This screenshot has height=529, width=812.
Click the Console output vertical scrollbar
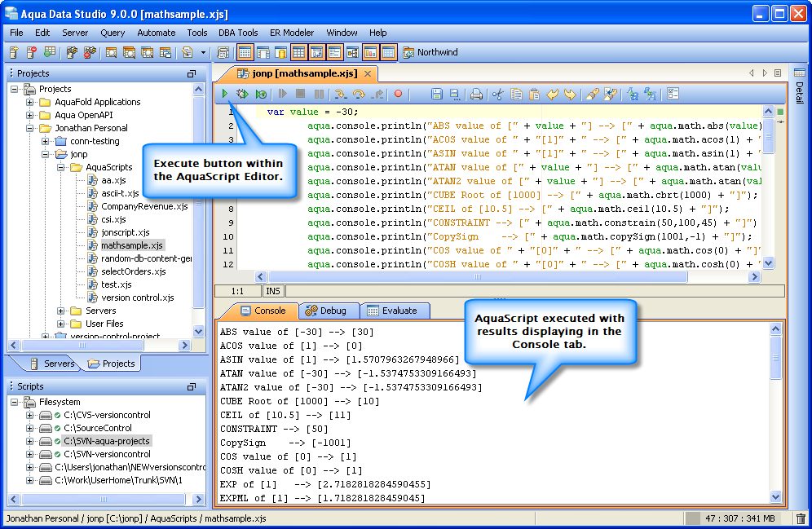click(x=775, y=359)
